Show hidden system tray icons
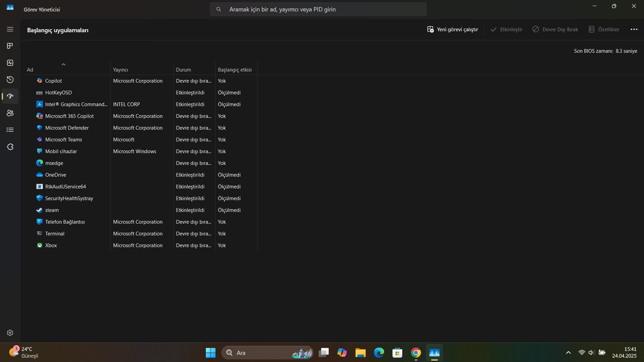 tap(568, 353)
